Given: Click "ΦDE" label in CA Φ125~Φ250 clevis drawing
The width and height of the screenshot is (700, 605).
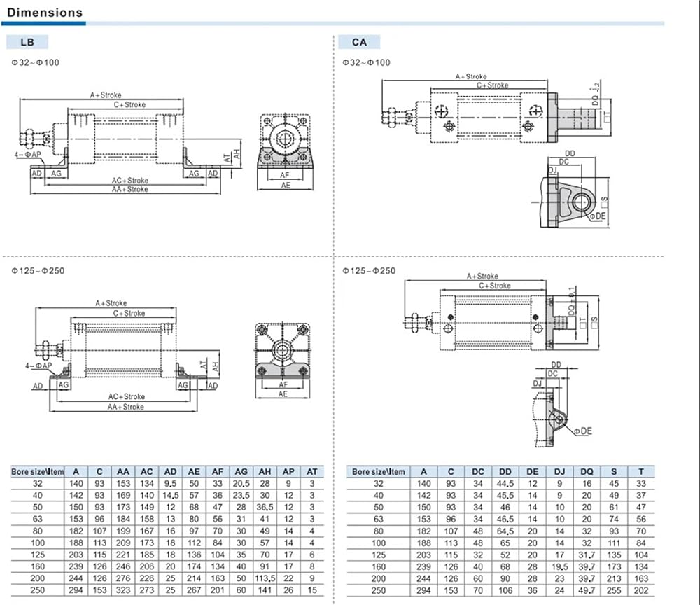Looking at the screenshot, I should pos(583,431).
